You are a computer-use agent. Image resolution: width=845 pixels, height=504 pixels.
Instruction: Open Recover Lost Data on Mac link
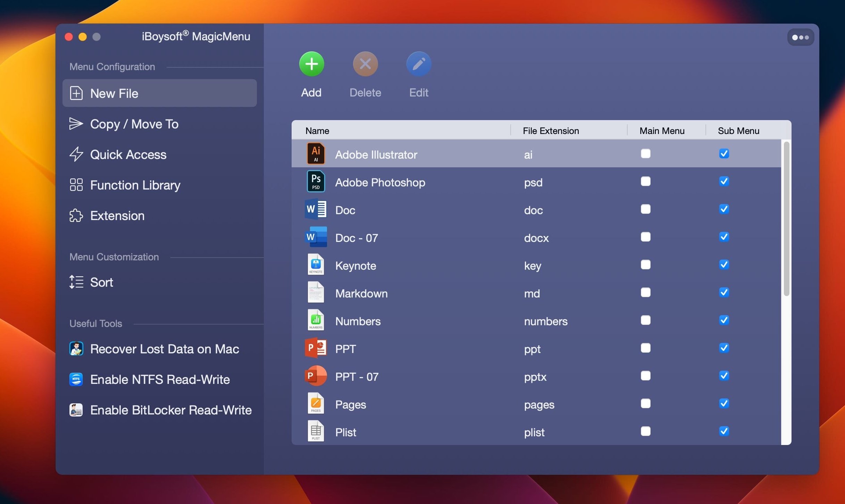[x=165, y=349]
